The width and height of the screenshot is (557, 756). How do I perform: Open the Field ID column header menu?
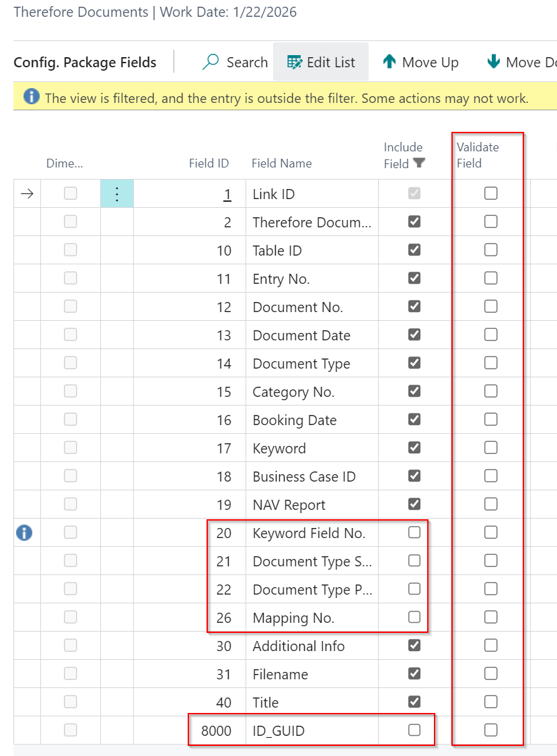209,163
